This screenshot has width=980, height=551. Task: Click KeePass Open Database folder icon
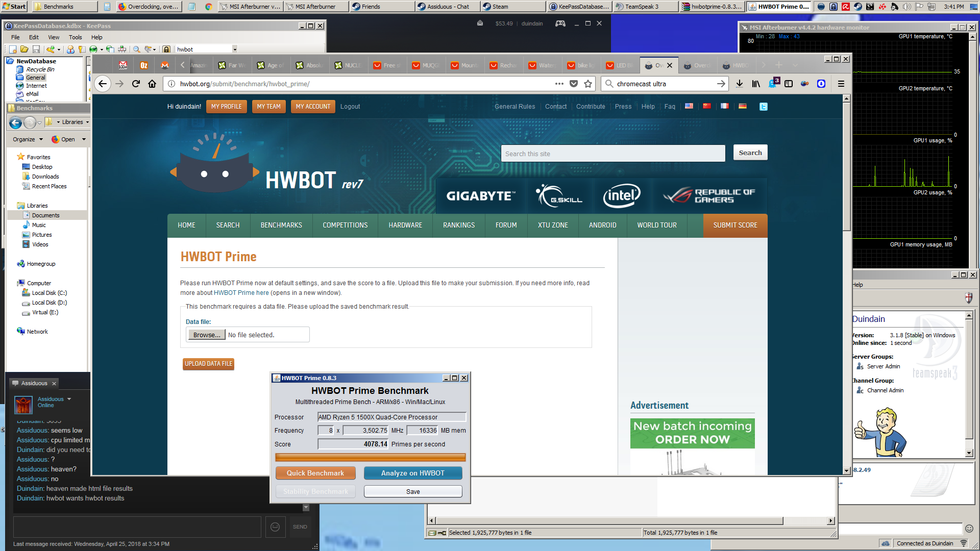tap(24, 49)
